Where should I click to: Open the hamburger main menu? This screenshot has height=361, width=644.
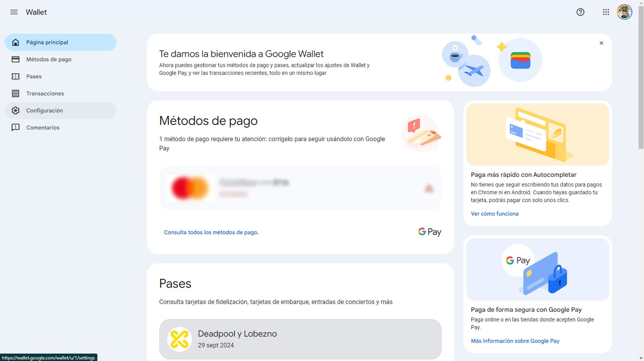click(14, 12)
